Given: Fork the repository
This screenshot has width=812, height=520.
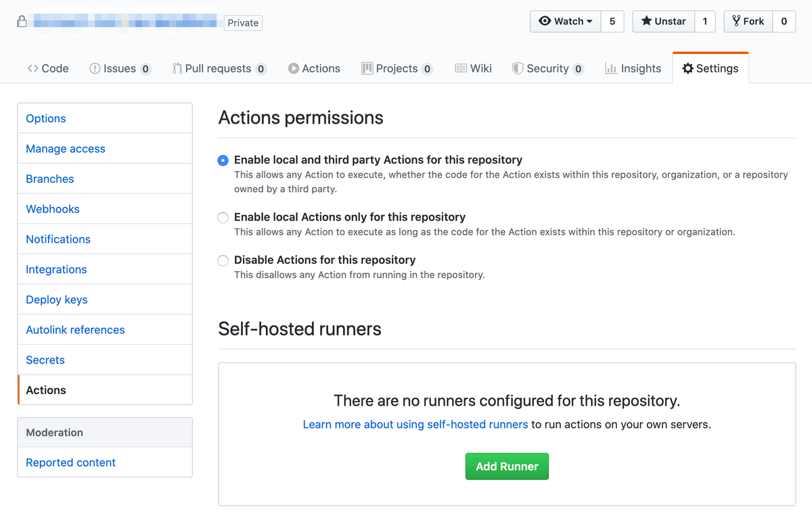Looking at the screenshot, I should click(x=747, y=22).
